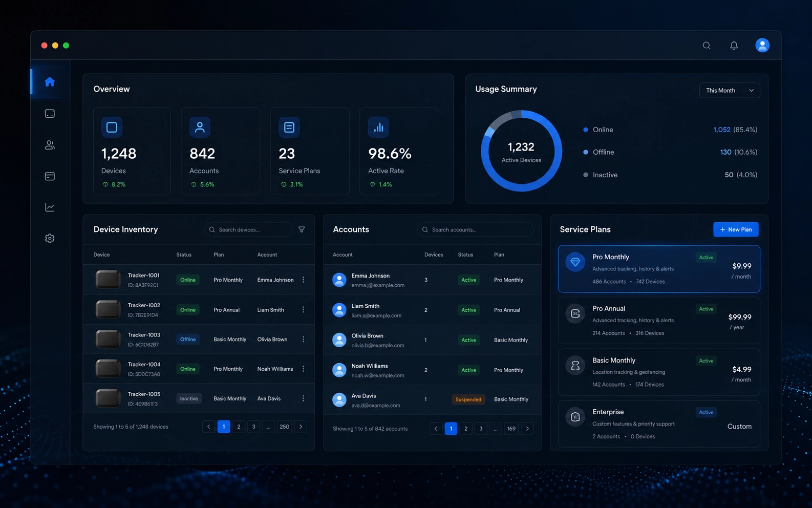Click the Inactive status badge for Tracker-1005

point(189,398)
